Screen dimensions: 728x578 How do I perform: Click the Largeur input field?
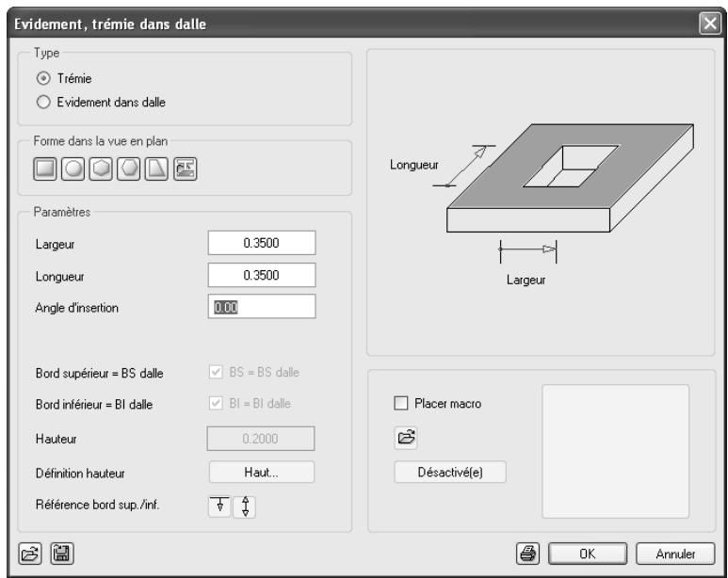point(262,243)
